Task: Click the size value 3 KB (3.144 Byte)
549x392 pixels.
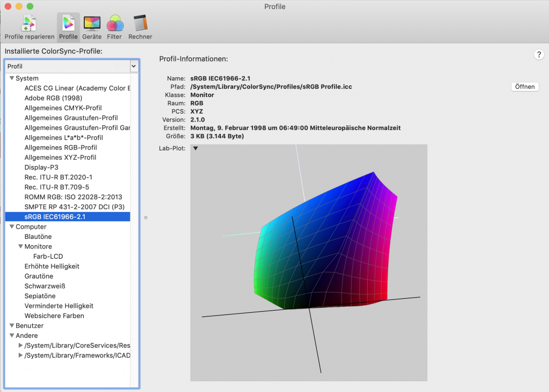Action: tap(217, 136)
